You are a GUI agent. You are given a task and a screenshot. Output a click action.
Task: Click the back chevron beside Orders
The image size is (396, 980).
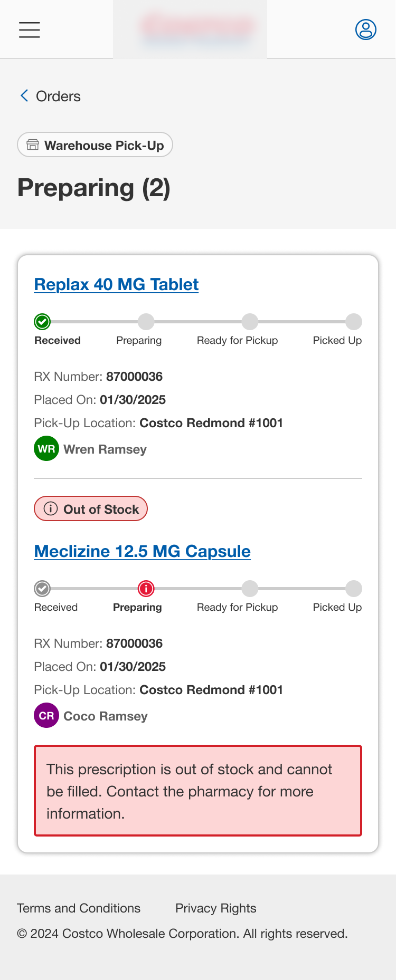24,95
